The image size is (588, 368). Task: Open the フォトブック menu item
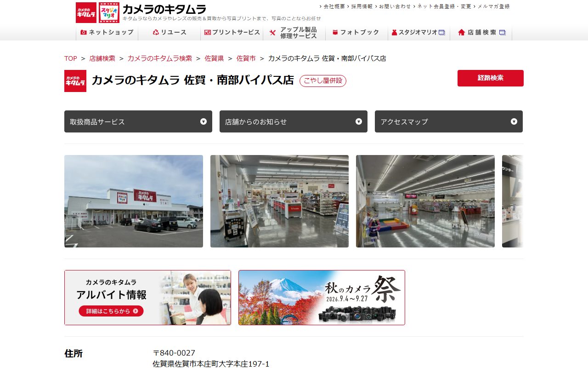tap(356, 33)
